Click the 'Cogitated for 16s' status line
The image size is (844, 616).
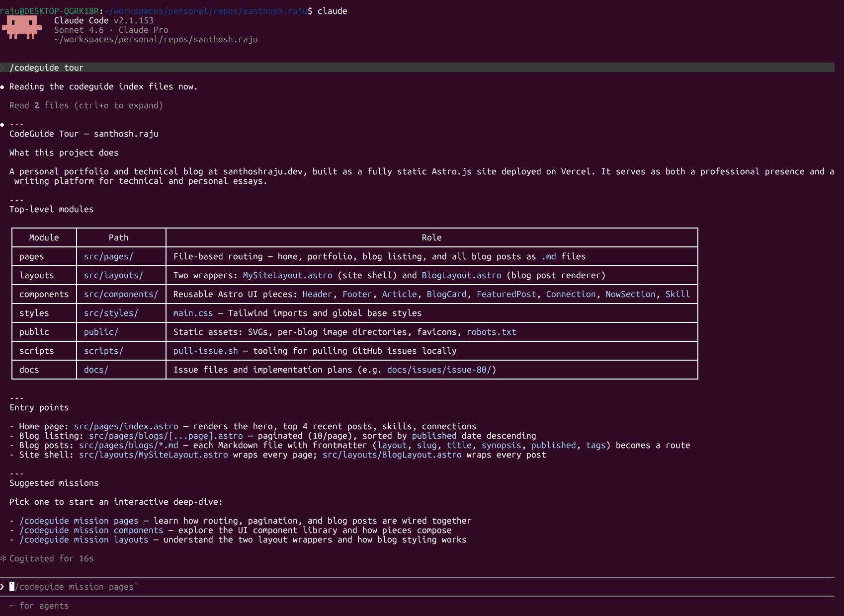47,558
